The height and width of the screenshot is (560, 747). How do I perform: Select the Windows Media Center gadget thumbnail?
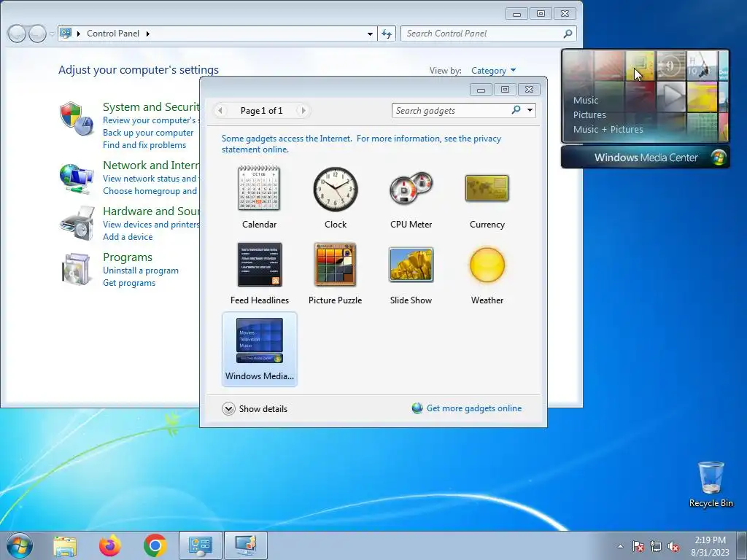(260, 341)
